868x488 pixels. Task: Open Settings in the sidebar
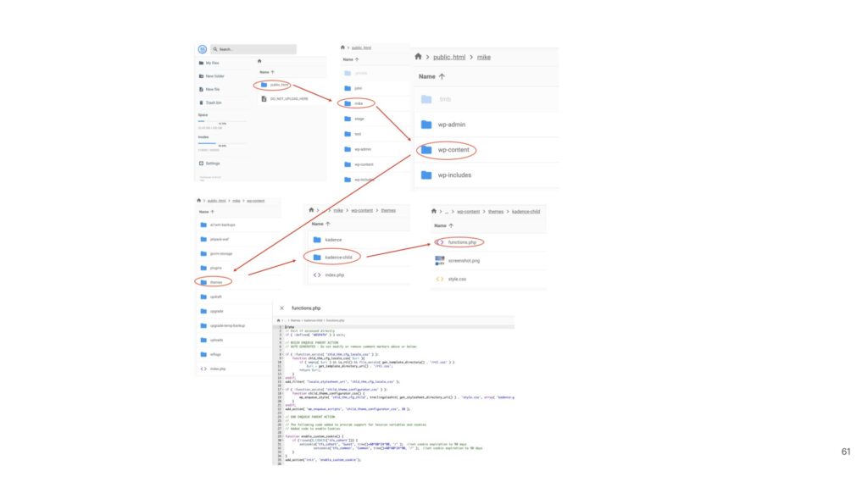click(213, 163)
